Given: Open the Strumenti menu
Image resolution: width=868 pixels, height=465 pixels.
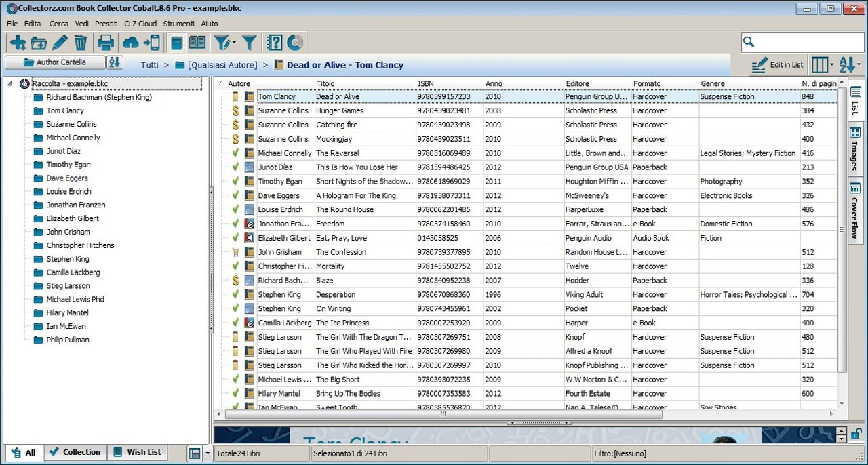Looking at the screenshot, I should [x=179, y=24].
